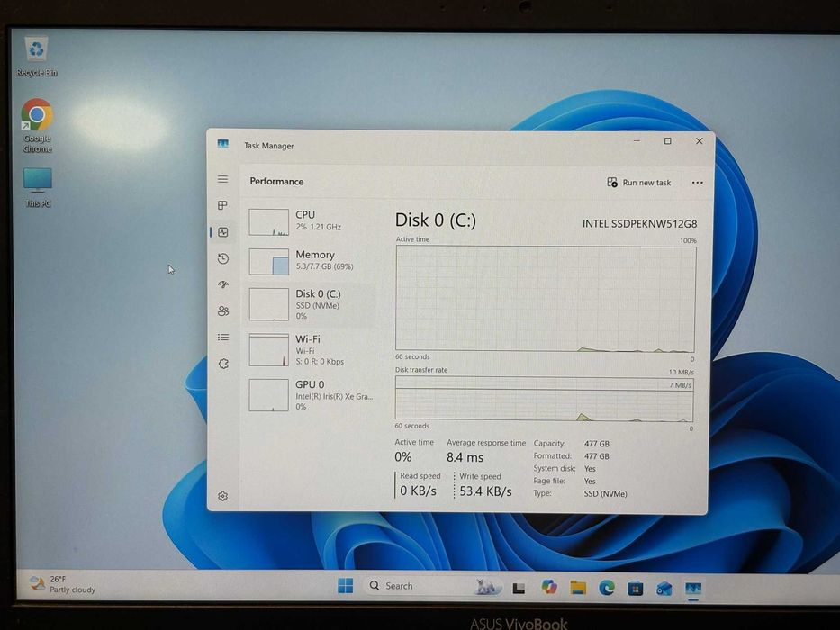
Task: Click the Wi-Fi mini graph thumbnail
Action: coord(269,350)
